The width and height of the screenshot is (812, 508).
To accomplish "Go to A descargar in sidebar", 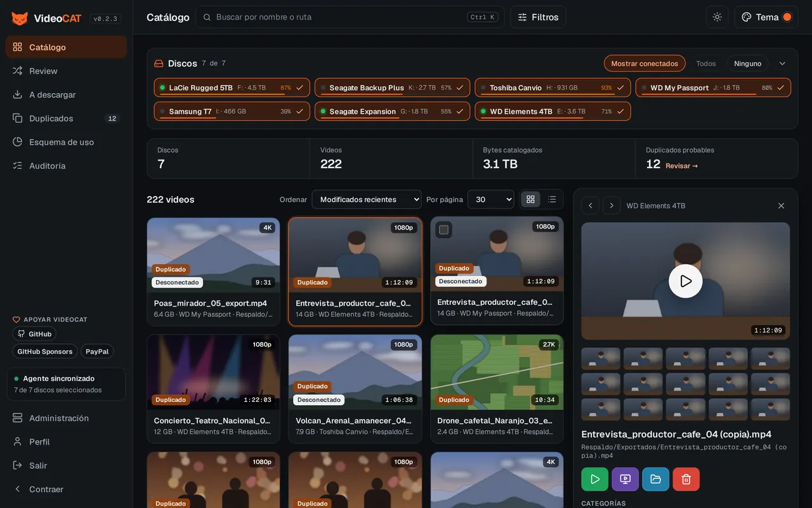I will (x=66, y=95).
